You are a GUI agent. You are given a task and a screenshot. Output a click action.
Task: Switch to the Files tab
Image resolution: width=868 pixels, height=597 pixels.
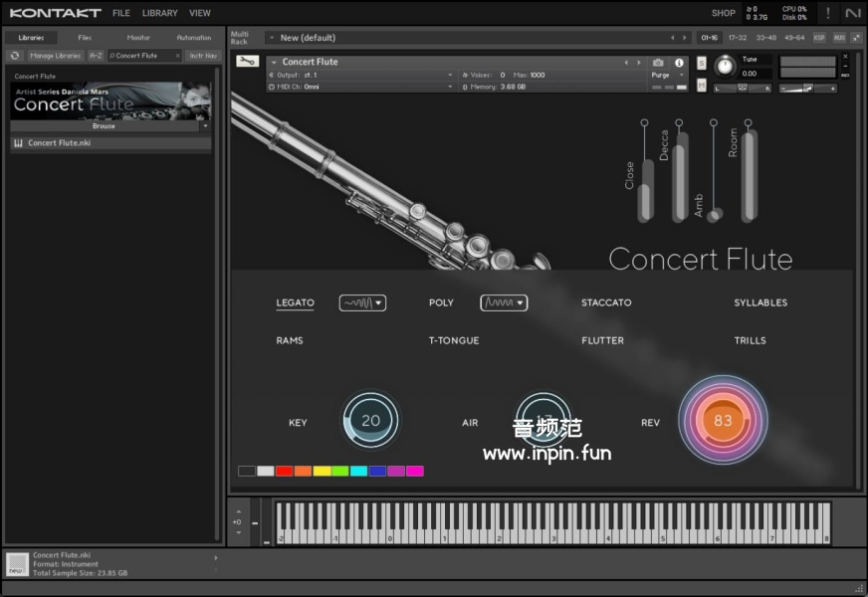point(85,38)
